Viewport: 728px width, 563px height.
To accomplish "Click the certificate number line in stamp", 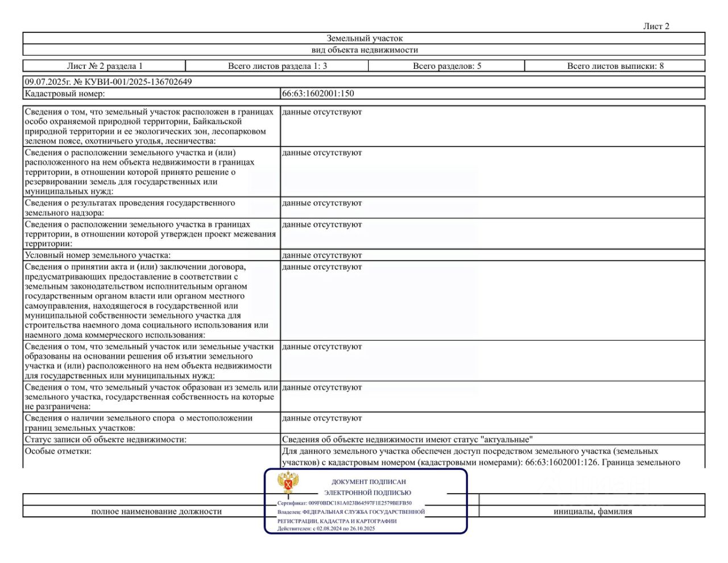I will 345,503.
